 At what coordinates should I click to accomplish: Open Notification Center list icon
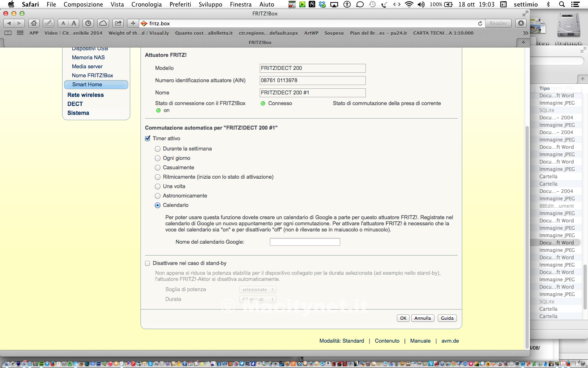pyautogui.click(x=575, y=4)
